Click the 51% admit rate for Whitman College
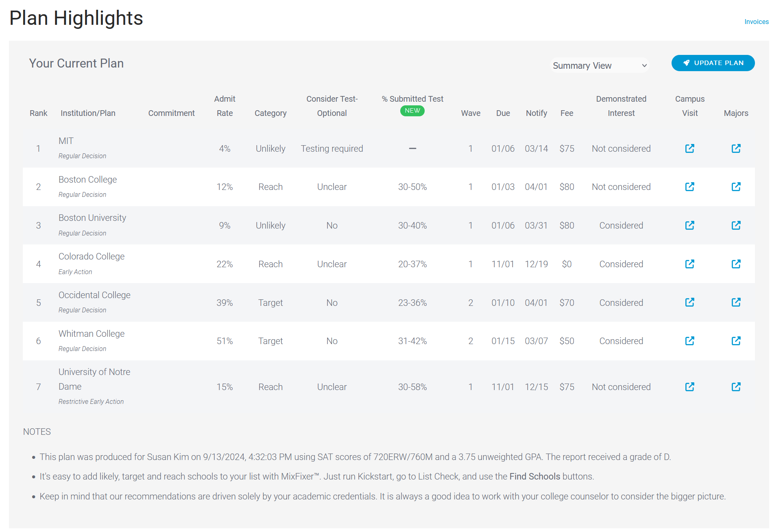 pos(225,341)
